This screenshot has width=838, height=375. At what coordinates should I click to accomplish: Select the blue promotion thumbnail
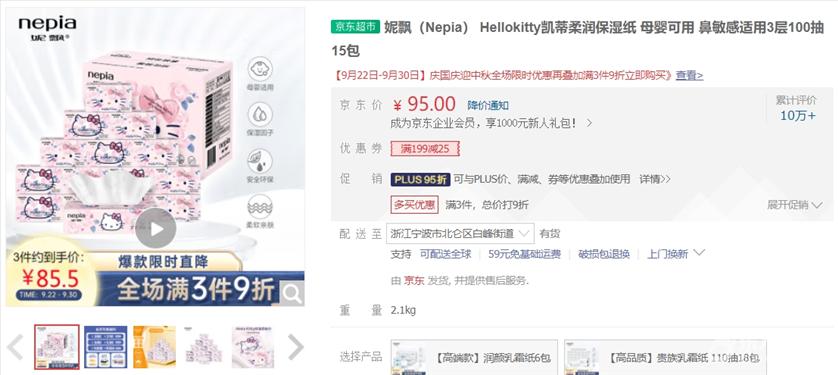point(105,347)
